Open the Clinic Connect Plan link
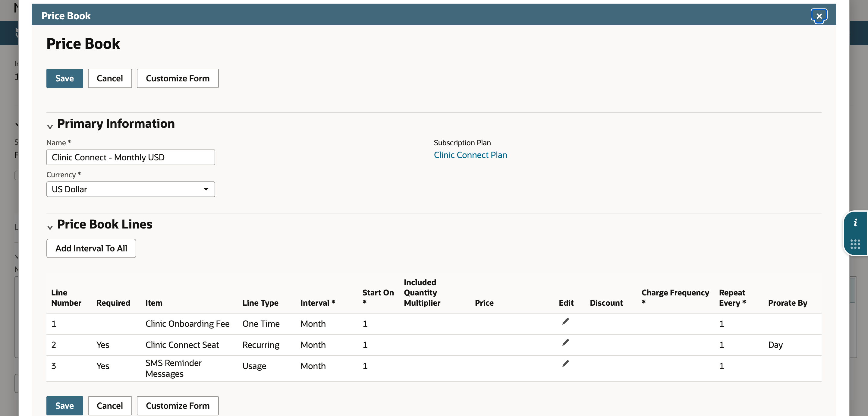The height and width of the screenshot is (416, 868). 470,155
